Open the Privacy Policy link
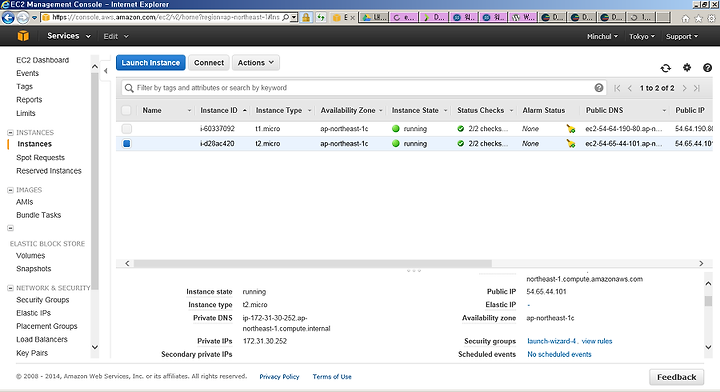 [x=279, y=377]
